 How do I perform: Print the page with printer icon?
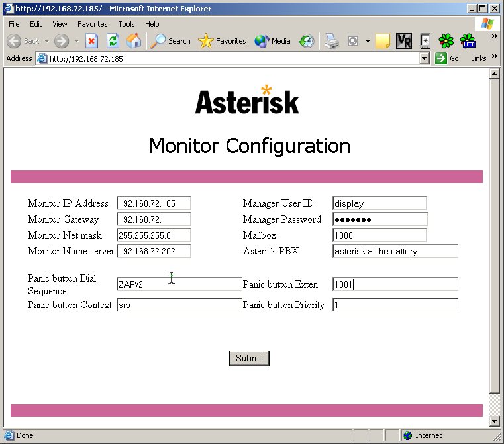(331, 41)
